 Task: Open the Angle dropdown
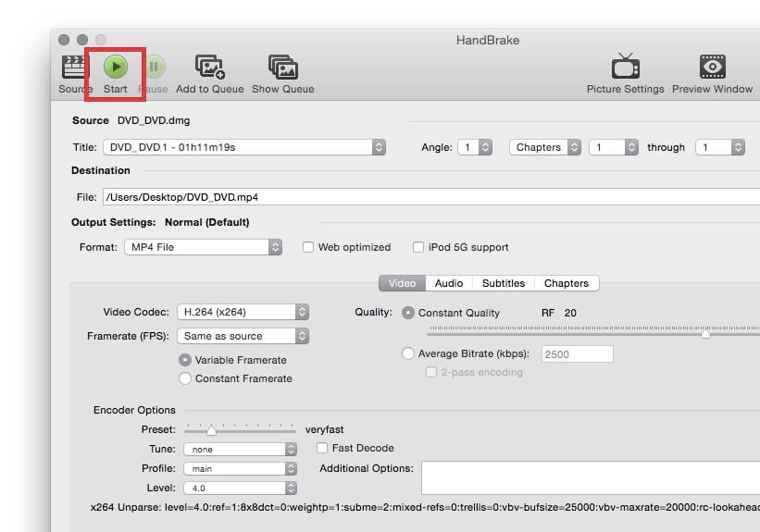pyautogui.click(x=475, y=147)
